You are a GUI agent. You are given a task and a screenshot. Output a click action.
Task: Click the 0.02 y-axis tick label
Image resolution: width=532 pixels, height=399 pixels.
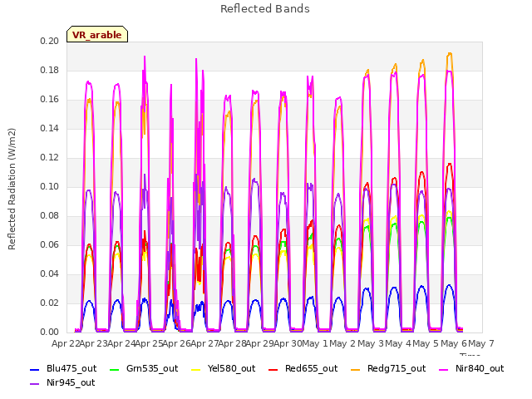coord(50,303)
